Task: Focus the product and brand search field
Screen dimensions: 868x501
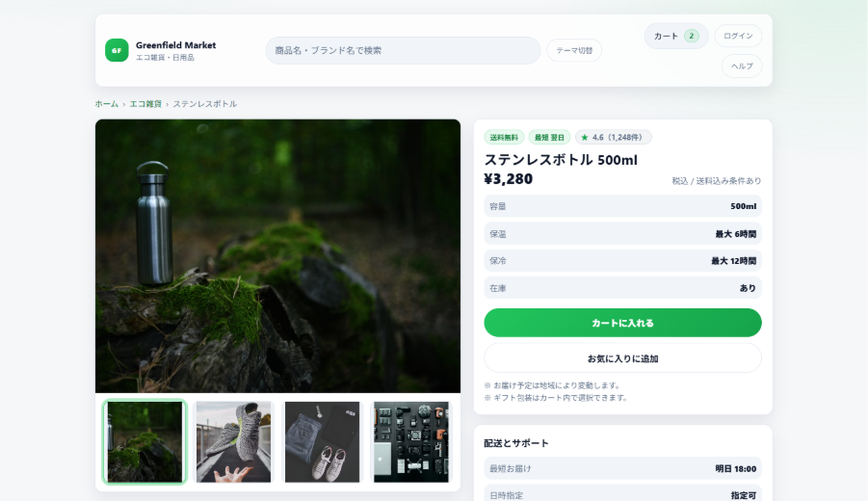Action: tap(403, 50)
